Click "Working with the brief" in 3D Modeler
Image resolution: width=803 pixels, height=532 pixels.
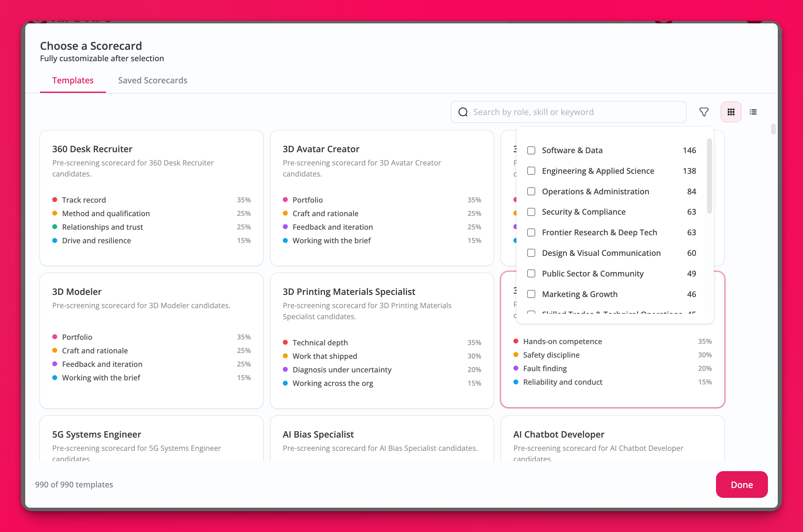click(x=101, y=378)
